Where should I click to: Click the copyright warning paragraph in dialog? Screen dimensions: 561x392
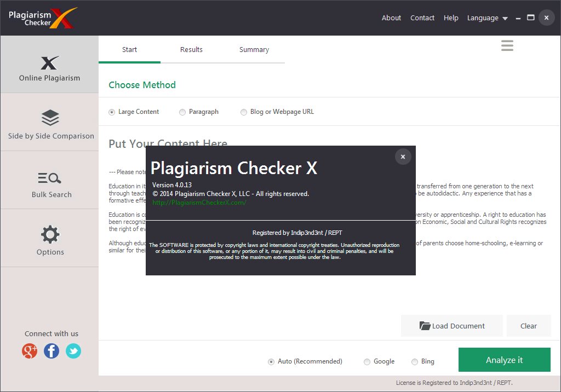274,251
